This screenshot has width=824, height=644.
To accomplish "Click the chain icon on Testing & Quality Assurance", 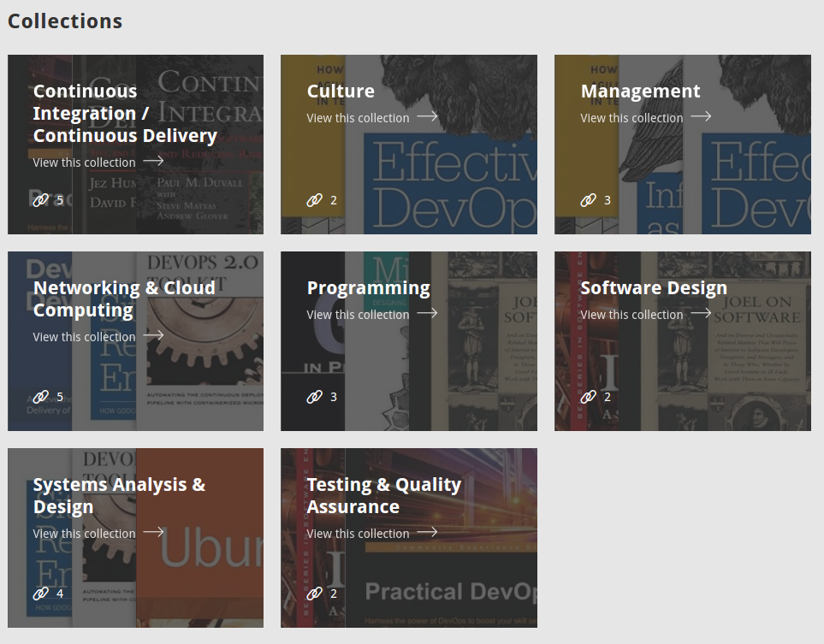I will coord(315,593).
